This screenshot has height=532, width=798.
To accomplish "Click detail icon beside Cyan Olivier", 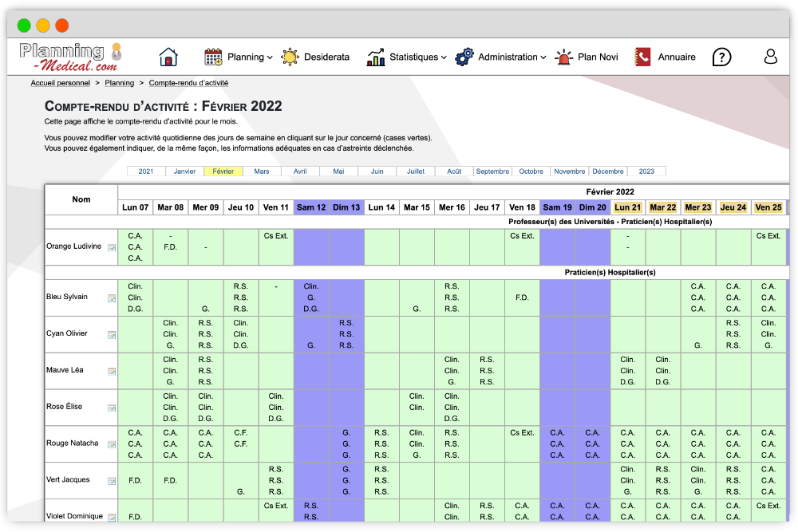I will [x=112, y=334].
